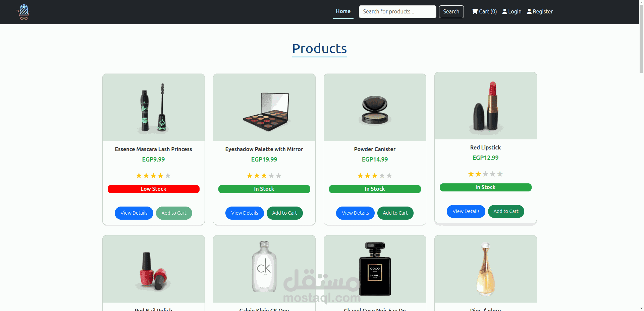Open the CK perfume bottle image

tap(264, 269)
